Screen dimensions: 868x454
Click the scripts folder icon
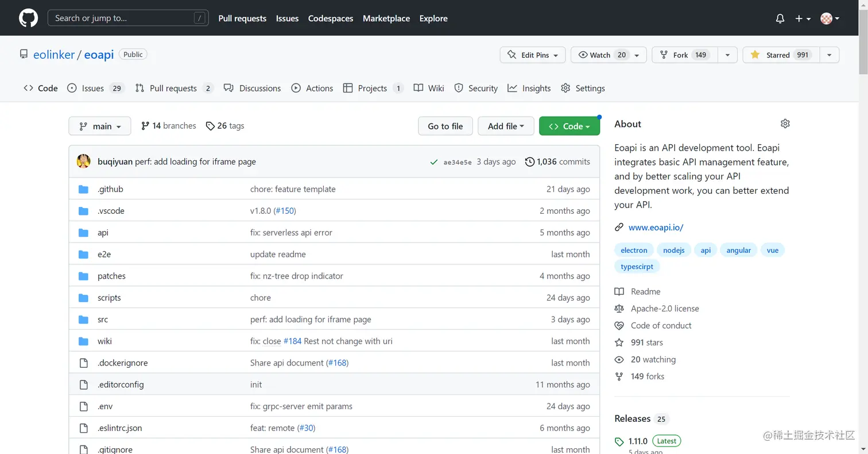(x=84, y=298)
